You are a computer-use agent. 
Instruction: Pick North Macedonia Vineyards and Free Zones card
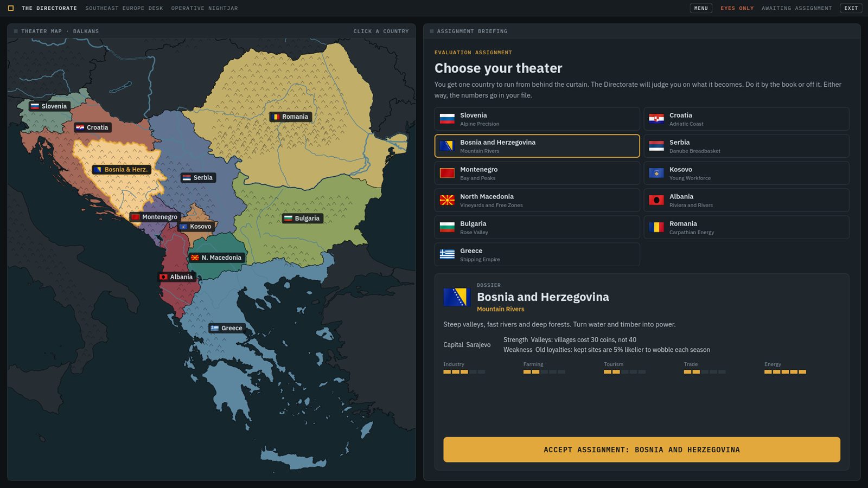click(537, 200)
